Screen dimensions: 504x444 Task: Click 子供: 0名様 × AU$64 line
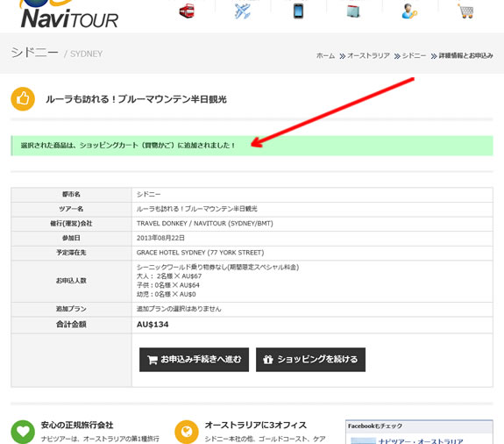(x=168, y=285)
